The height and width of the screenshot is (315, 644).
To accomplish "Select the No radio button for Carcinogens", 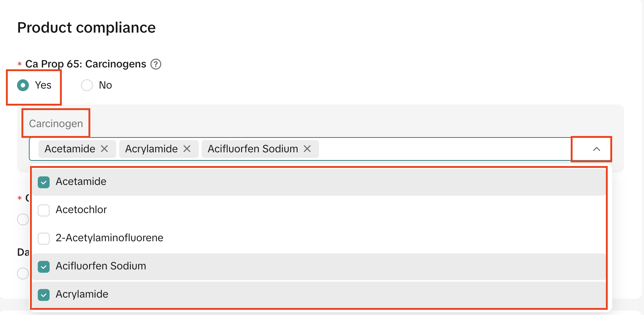I will point(87,85).
